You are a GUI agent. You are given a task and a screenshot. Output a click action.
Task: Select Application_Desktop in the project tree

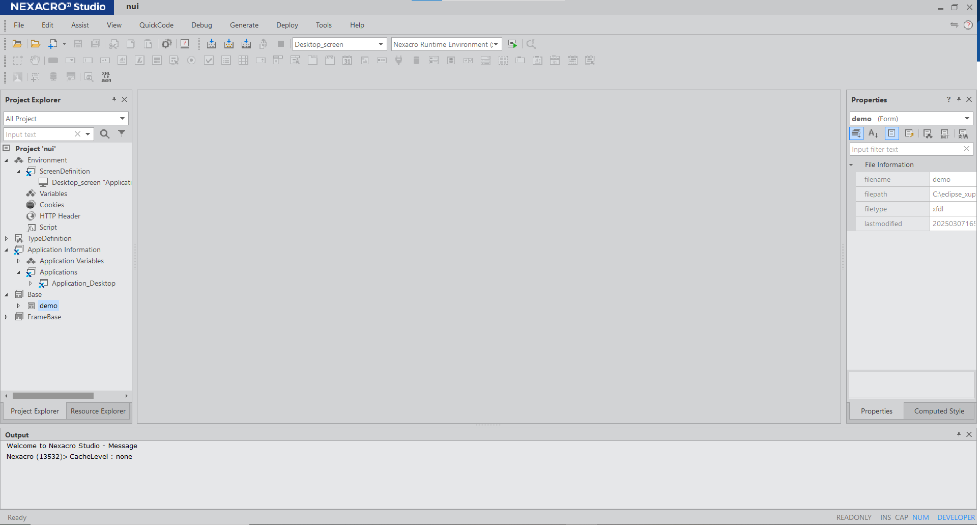[83, 284]
